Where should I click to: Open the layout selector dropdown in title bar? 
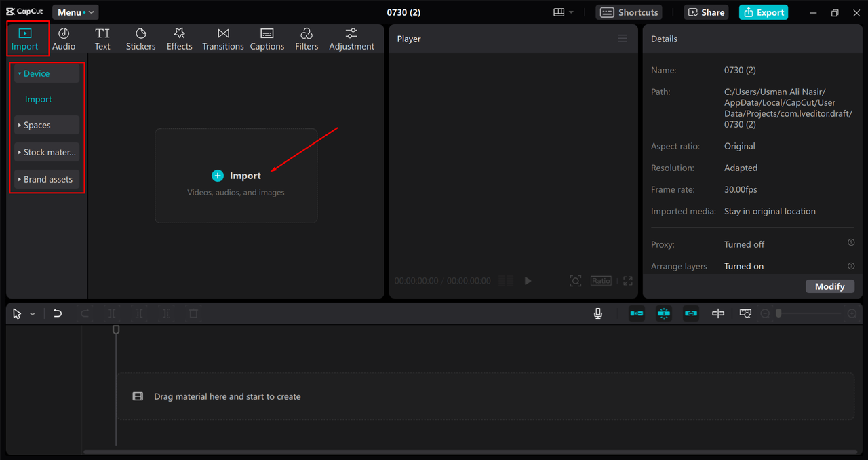[563, 12]
